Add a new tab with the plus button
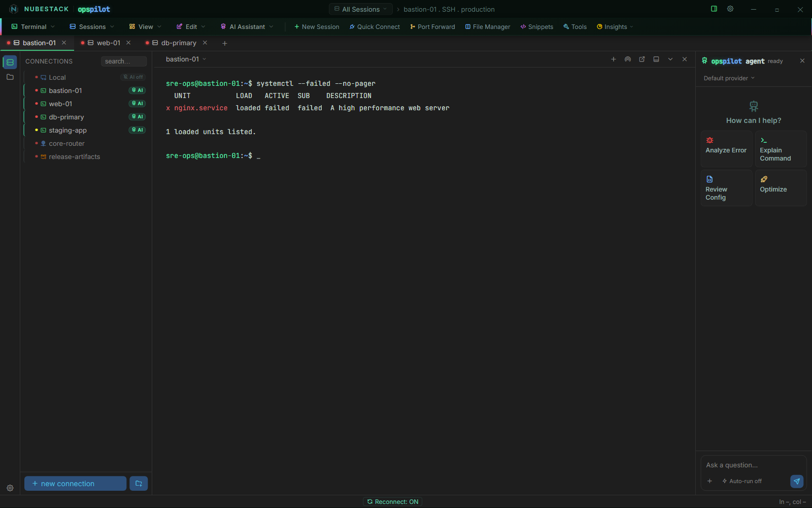 click(225, 43)
